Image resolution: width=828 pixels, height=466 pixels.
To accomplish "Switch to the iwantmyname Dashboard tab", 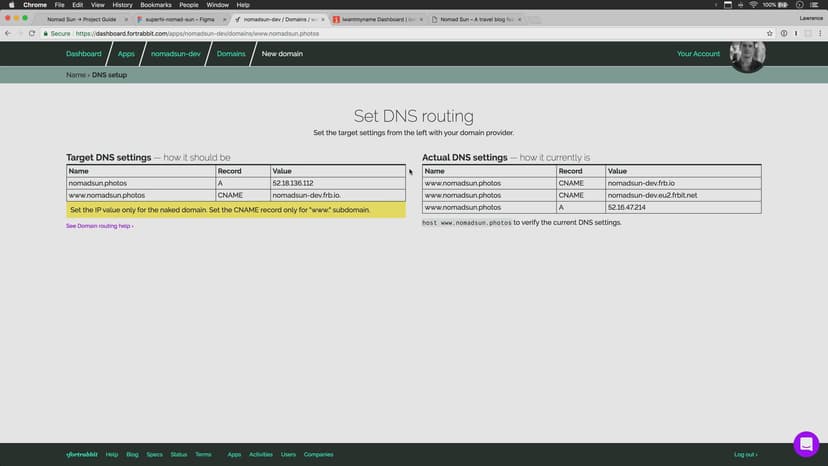I will (377, 19).
